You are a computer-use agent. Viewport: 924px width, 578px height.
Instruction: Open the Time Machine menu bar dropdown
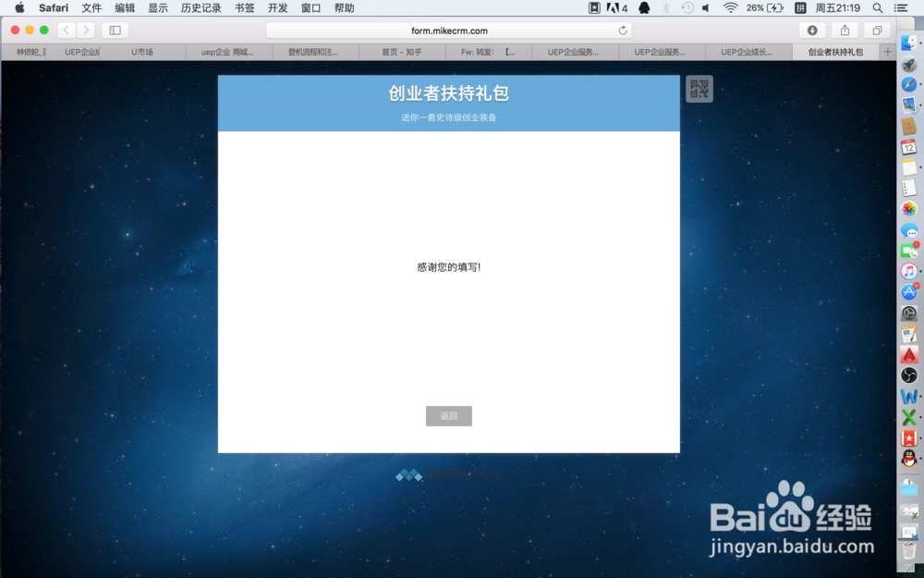pos(687,7)
